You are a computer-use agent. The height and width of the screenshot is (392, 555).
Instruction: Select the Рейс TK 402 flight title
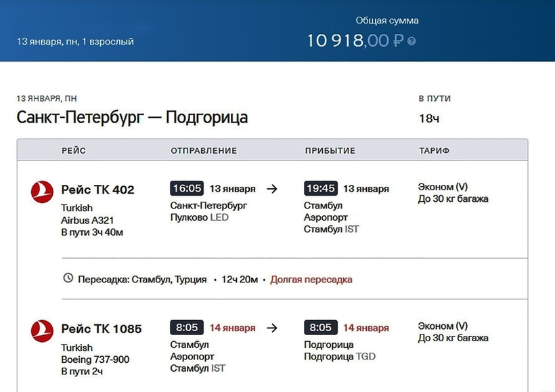coord(97,190)
